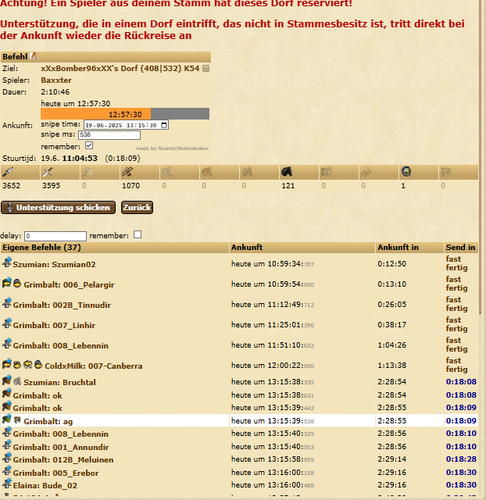Click support icon of Elaina: Bude_02 row

tap(7, 483)
